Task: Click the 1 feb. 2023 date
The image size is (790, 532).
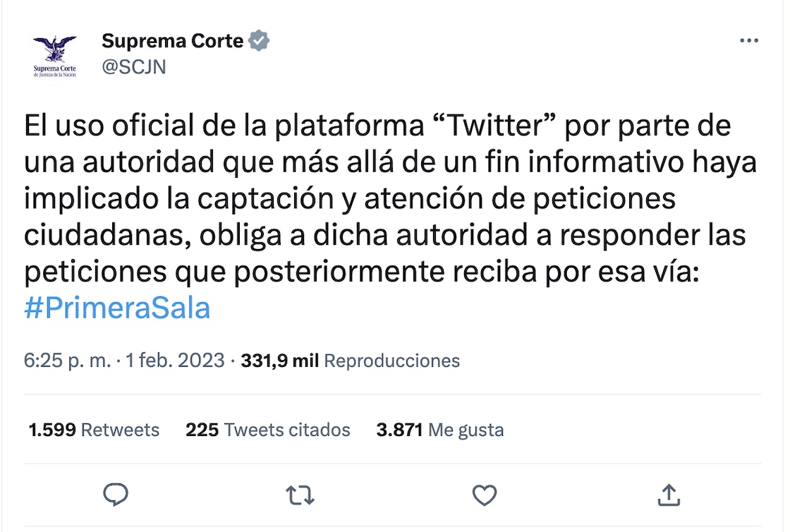Action: coord(175,361)
